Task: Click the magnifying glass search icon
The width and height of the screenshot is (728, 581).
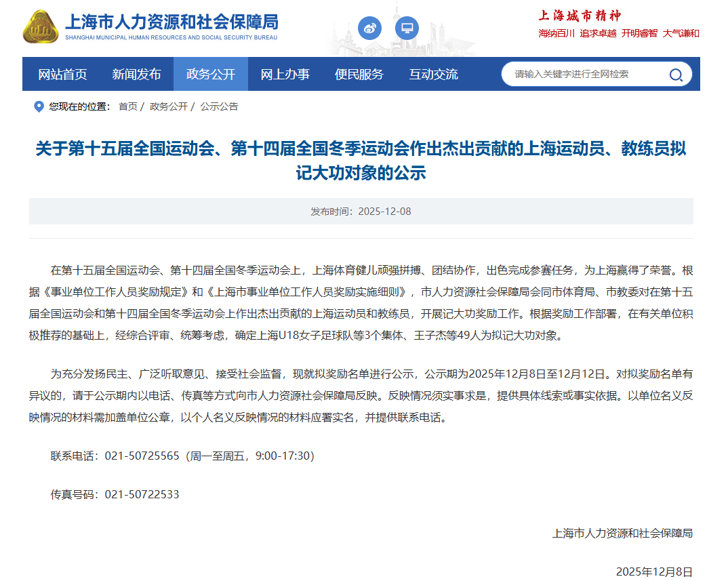Action: [676, 75]
